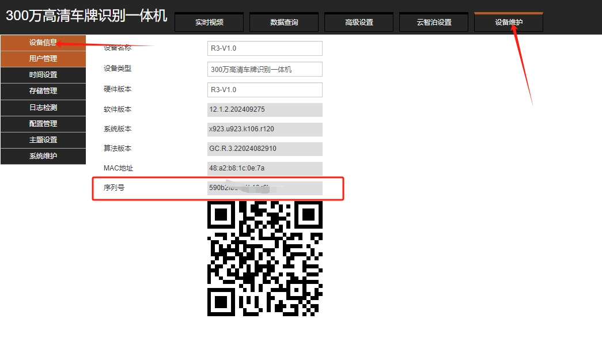Switch to the 数据查询 tab
Viewport: 602px width, 364px height.
pos(284,22)
